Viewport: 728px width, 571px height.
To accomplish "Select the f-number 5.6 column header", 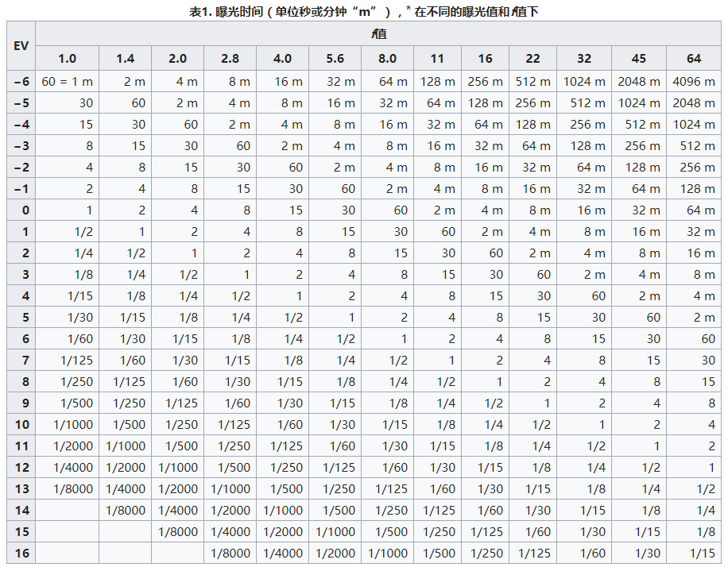I will [335, 59].
